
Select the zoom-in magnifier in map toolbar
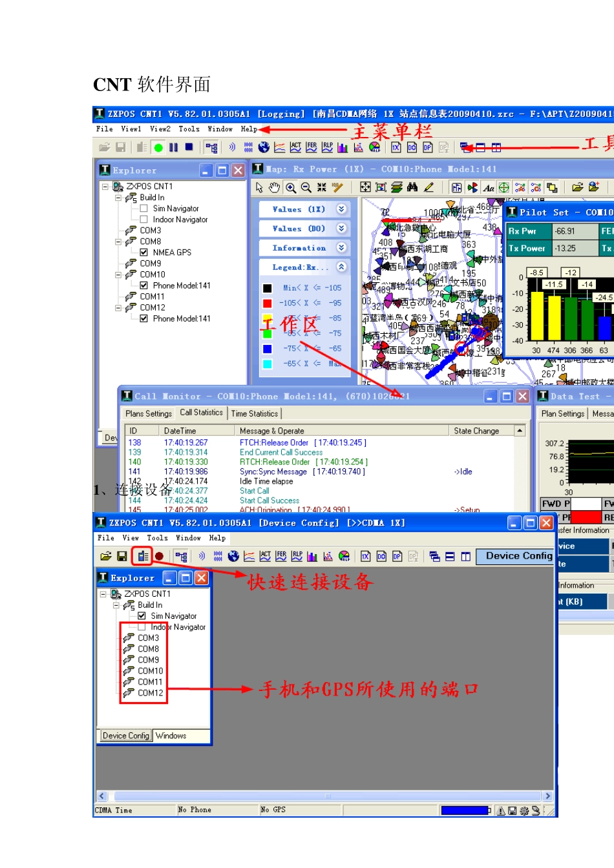pyautogui.click(x=291, y=187)
